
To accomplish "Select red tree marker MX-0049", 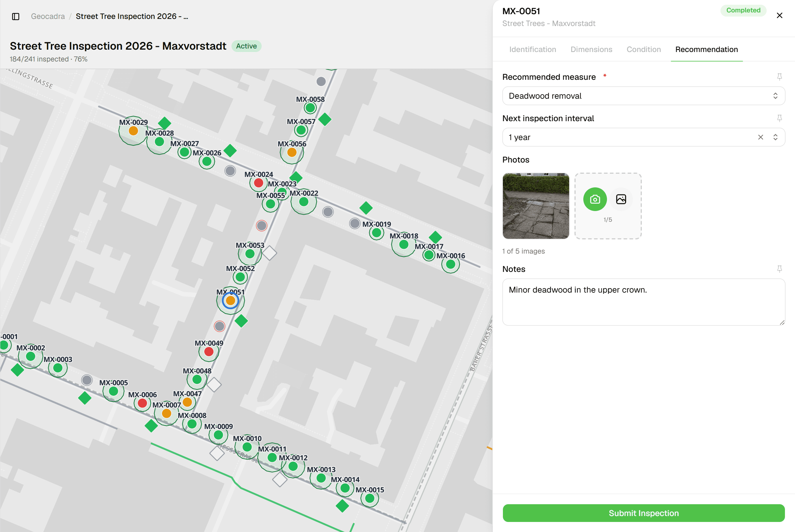I will 209,351.
